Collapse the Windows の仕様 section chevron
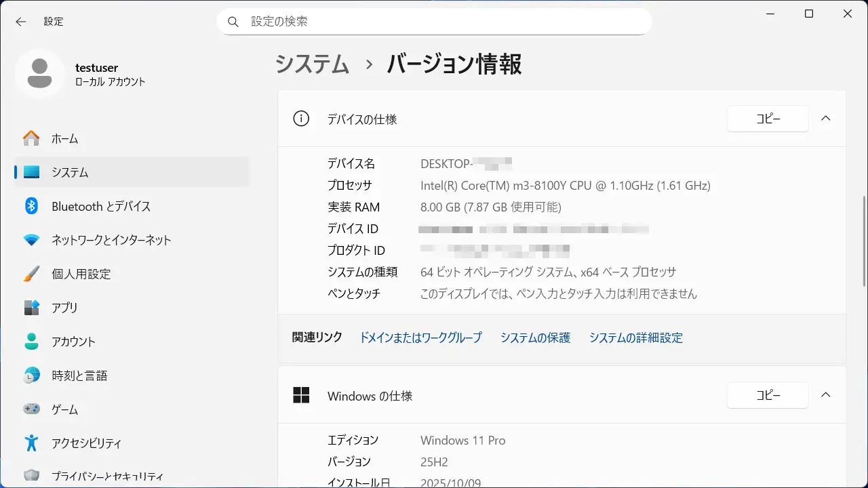868x488 pixels. [x=825, y=395]
